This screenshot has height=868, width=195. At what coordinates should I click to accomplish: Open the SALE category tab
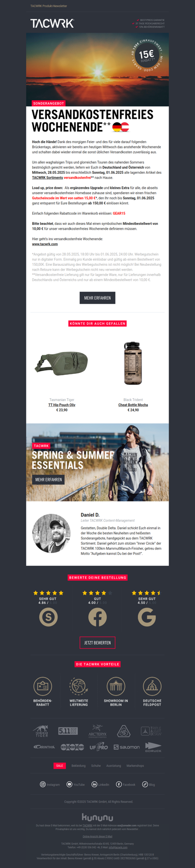[59, 766]
